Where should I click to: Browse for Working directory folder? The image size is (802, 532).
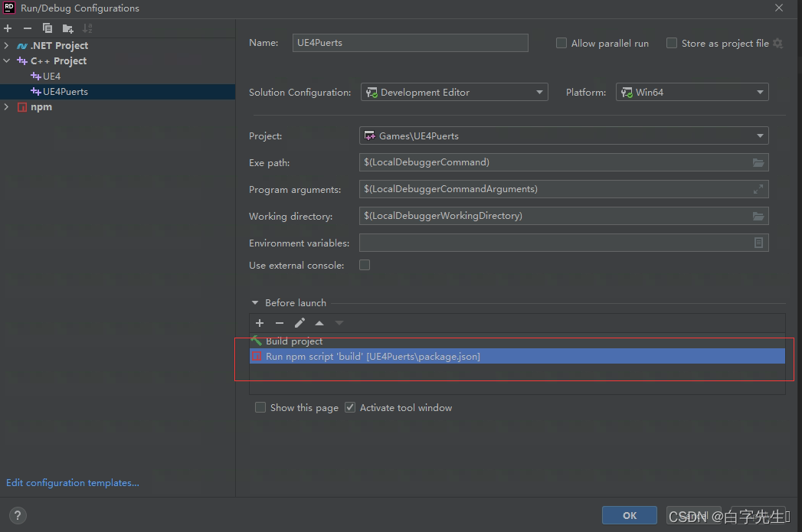coord(758,216)
